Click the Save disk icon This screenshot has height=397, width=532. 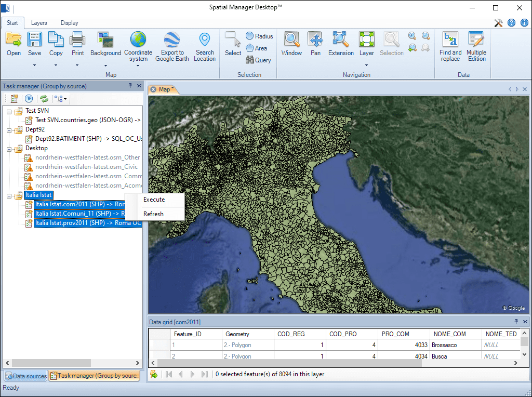pos(34,39)
